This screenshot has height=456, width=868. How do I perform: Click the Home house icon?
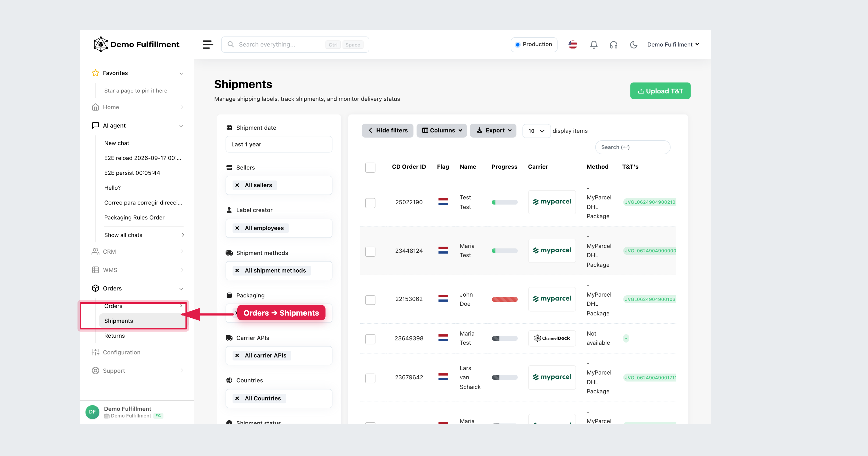click(95, 107)
